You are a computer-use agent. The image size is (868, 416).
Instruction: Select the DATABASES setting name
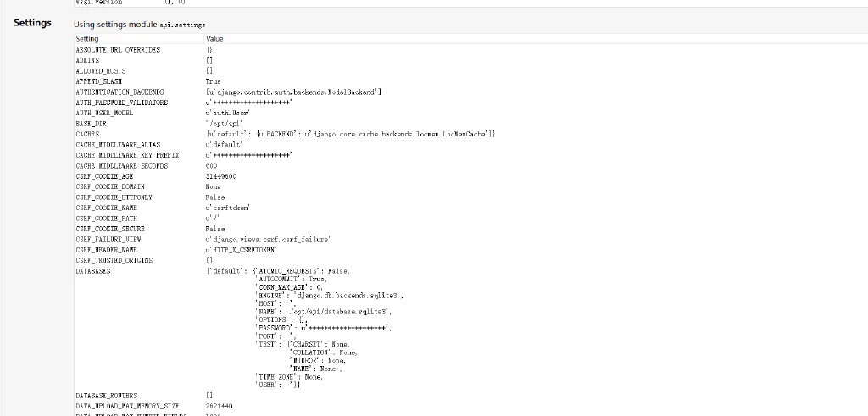(93, 272)
